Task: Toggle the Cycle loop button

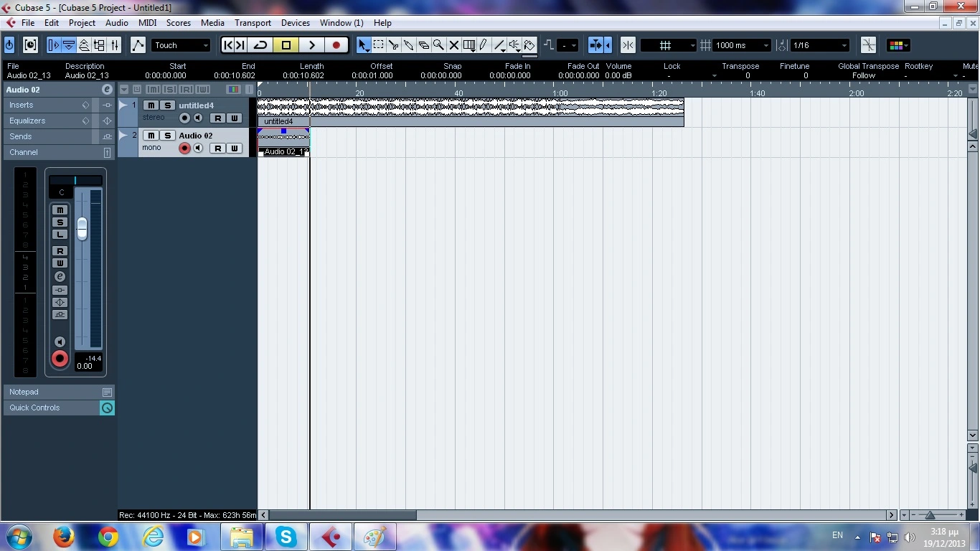Action: click(260, 45)
